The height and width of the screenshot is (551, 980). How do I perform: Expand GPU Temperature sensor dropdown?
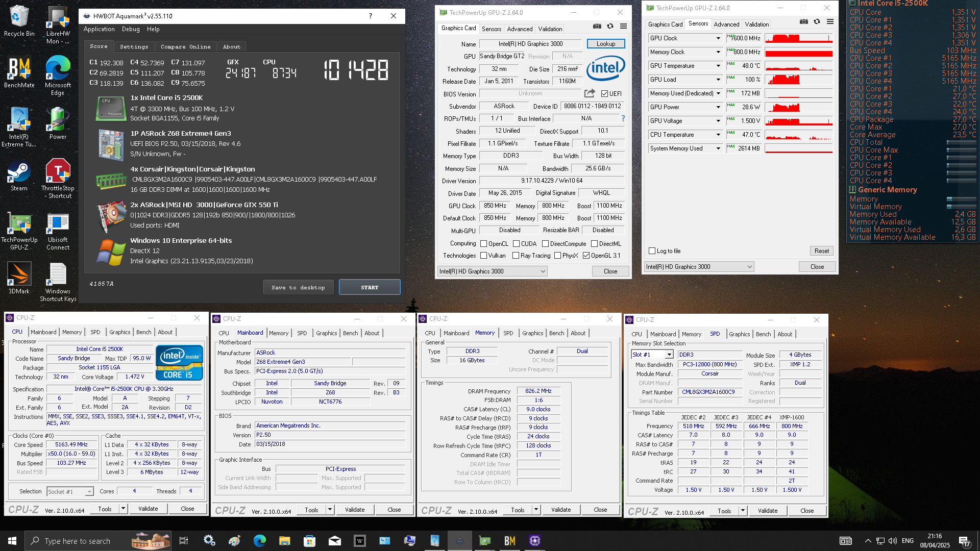click(718, 66)
